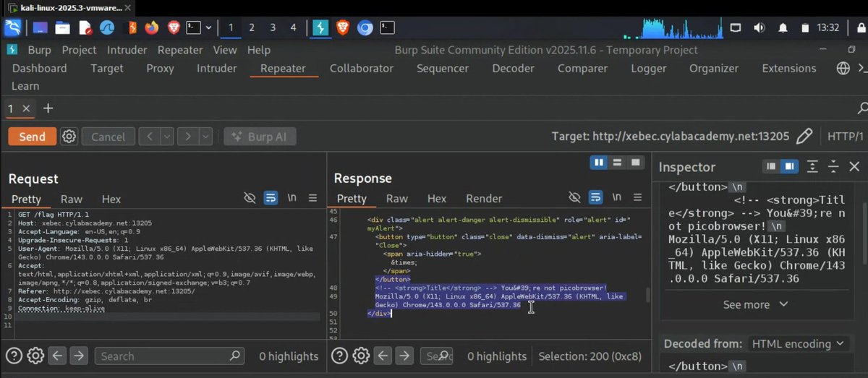Open Kali applications menu dragon icon
This screenshot has height=378, width=868.
pos(12,27)
